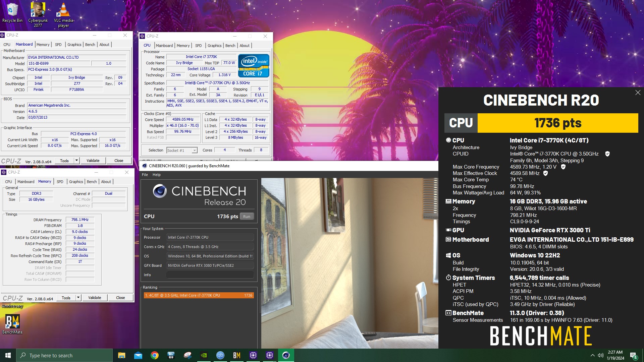Open the Recycle Bin desktop icon

tap(12, 13)
